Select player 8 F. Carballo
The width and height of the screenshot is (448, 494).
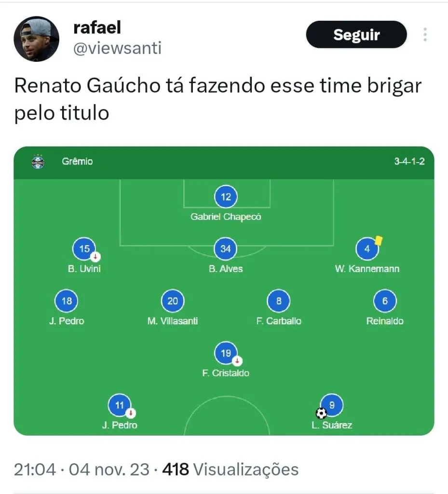tap(279, 302)
